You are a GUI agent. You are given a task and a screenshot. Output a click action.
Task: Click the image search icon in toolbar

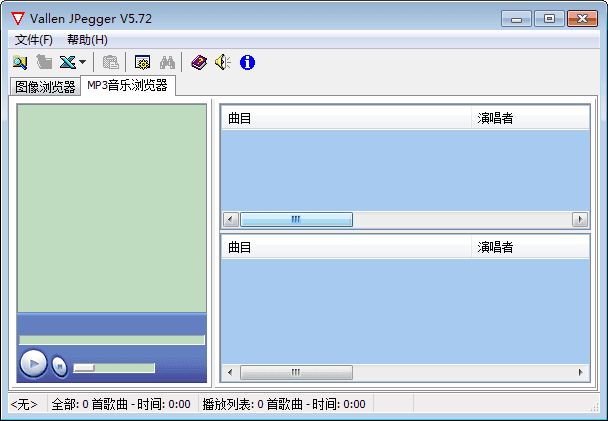pos(20,63)
